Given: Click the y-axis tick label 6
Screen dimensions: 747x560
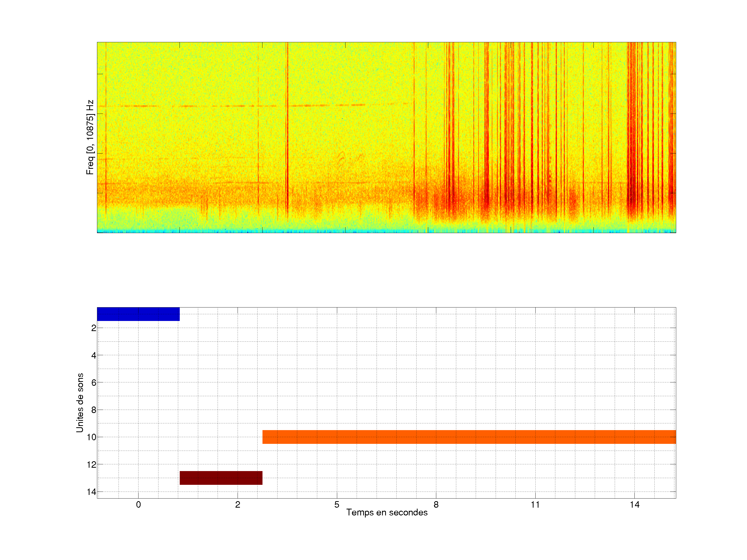Looking at the screenshot, I should tap(94, 382).
